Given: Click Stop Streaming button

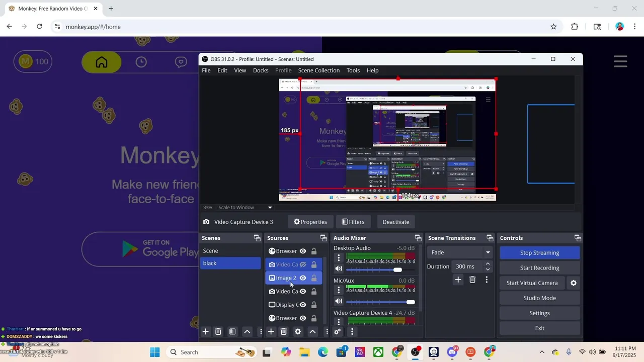Looking at the screenshot, I should [x=539, y=253].
